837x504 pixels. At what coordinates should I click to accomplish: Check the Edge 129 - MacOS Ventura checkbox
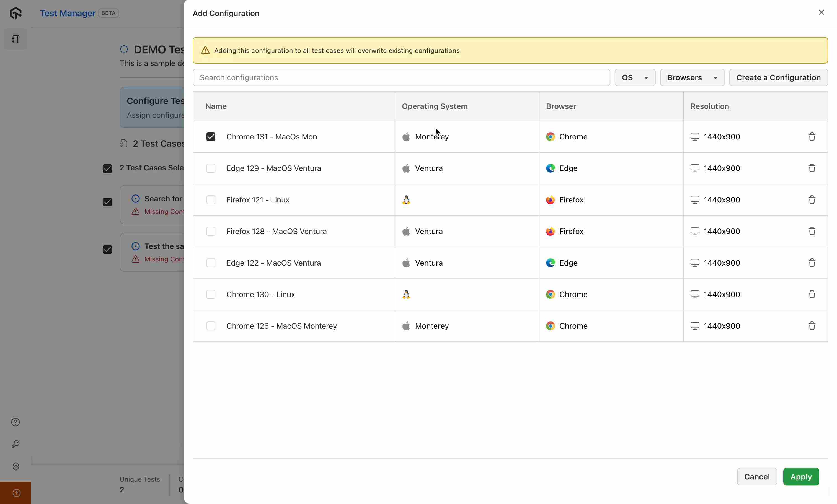click(211, 168)
